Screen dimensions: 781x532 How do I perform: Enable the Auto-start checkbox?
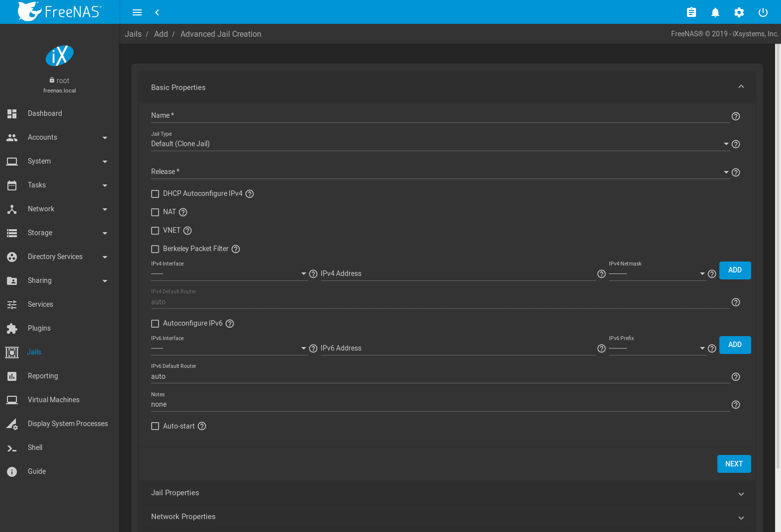[155, 426]
